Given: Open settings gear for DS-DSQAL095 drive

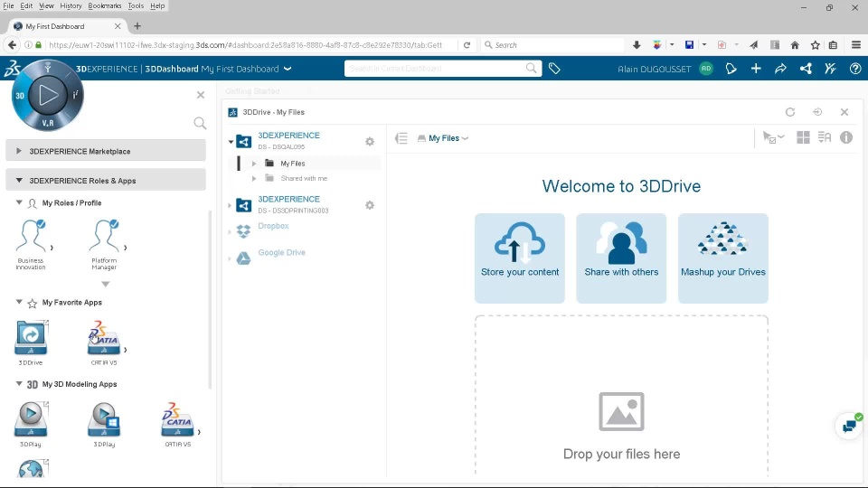Looking at the screenshot, I should pos(370,142).
